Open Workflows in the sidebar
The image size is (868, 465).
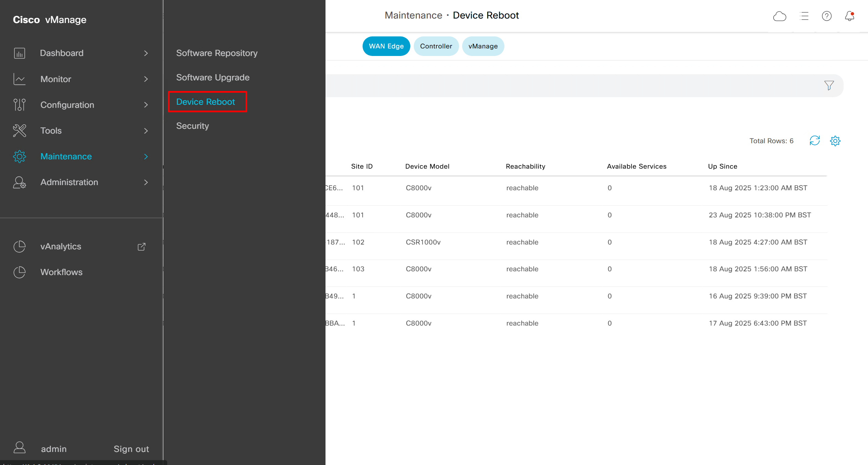click(61, 272)
